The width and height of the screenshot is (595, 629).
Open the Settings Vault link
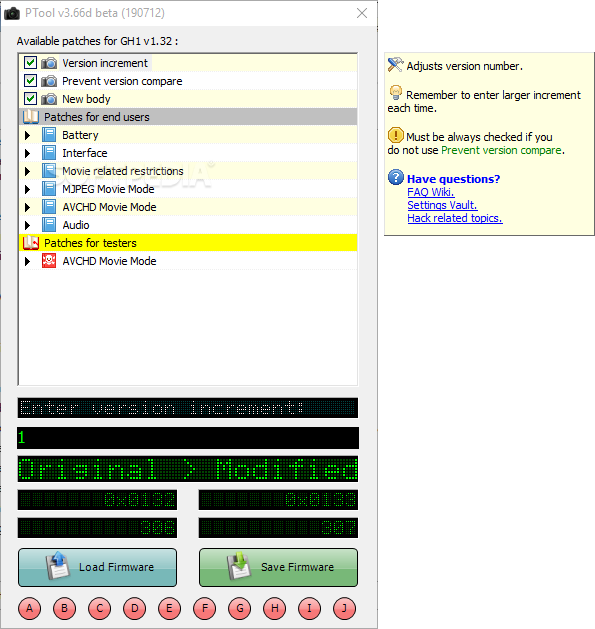pos(442,205)
